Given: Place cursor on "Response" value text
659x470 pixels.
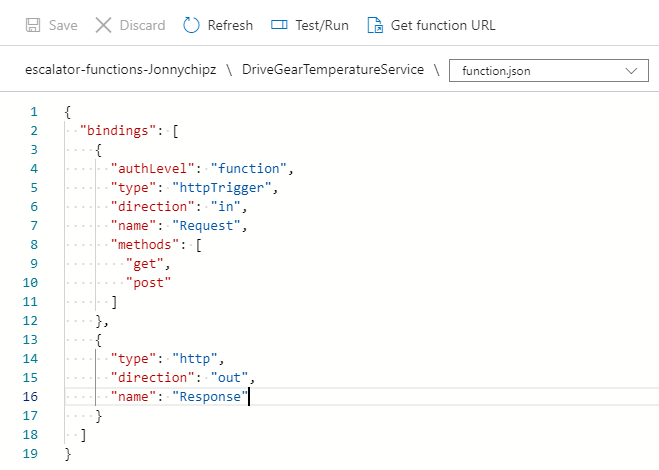Looking at the screenshot, I should click(x=208, y=397).
